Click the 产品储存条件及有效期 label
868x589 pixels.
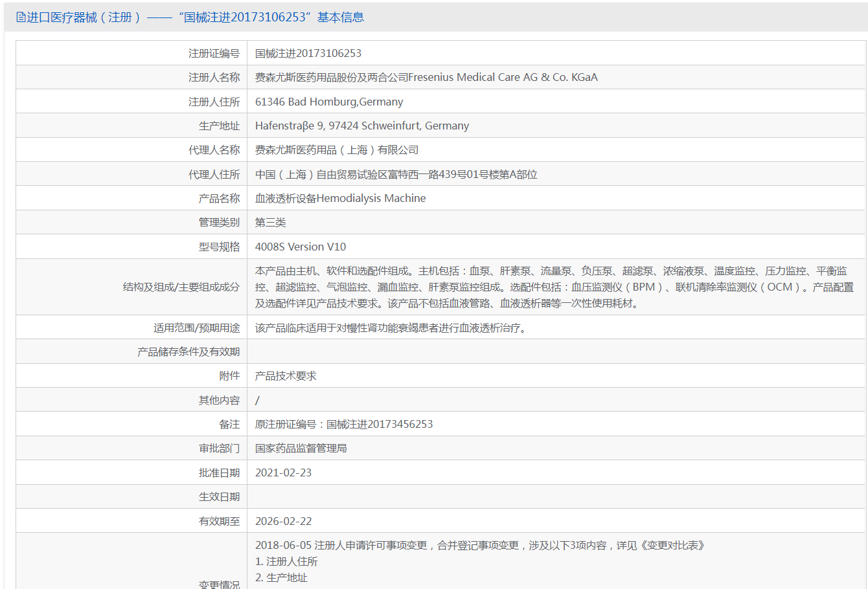click(x=188, y=351)
